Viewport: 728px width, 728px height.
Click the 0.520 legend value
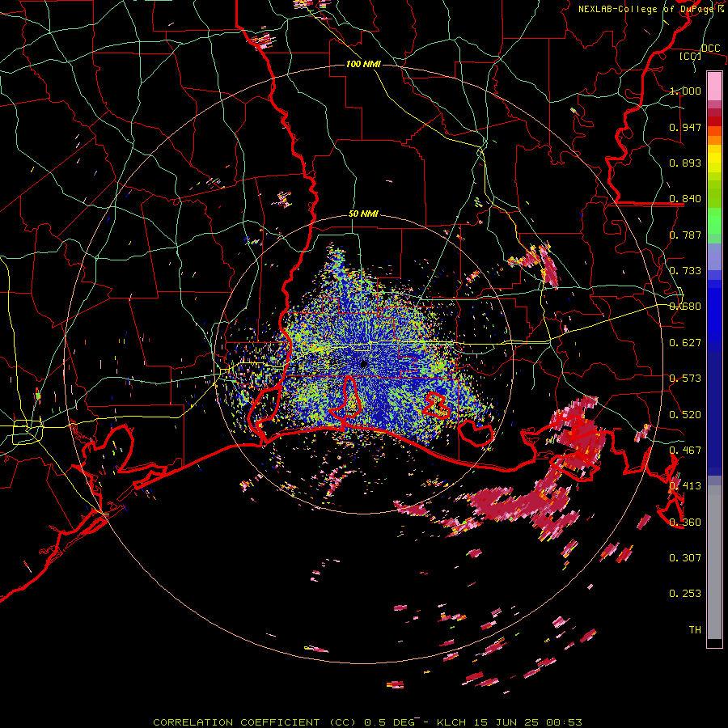point(685,415)
